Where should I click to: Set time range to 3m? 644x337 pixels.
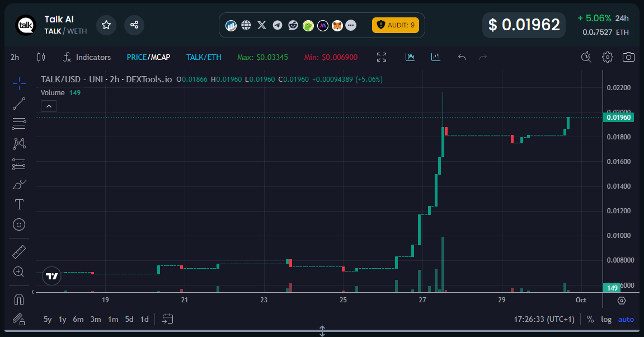click(96, 319)
